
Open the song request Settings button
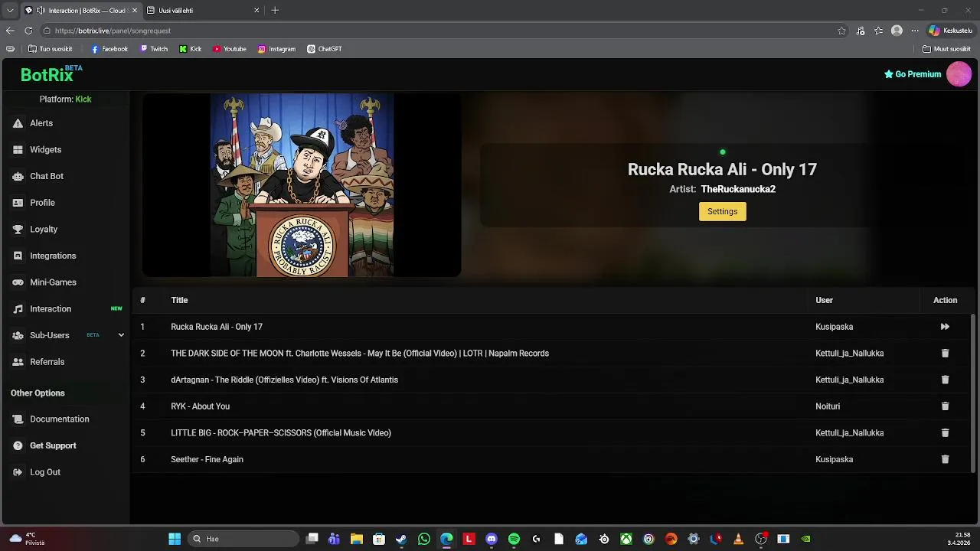[722, 211]
